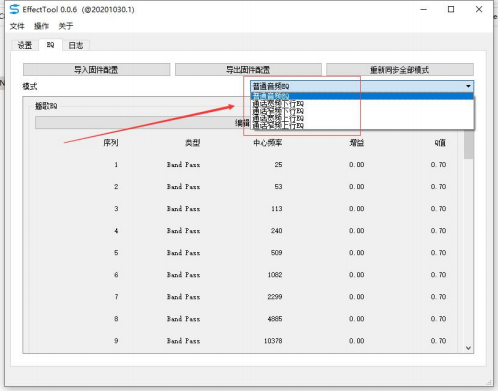Click the 导出固件配置 button
Viewport: 498px width, 391px height.
click(x=248, y=70)
